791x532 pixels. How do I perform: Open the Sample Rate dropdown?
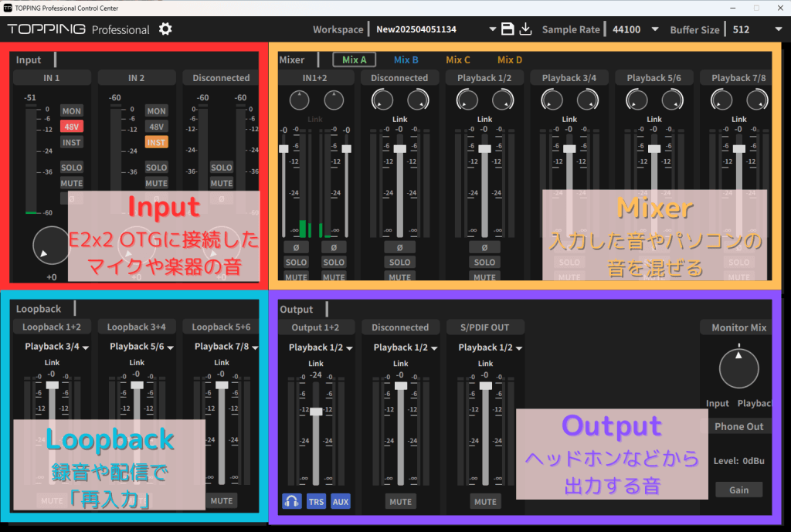tap(655, 29)
